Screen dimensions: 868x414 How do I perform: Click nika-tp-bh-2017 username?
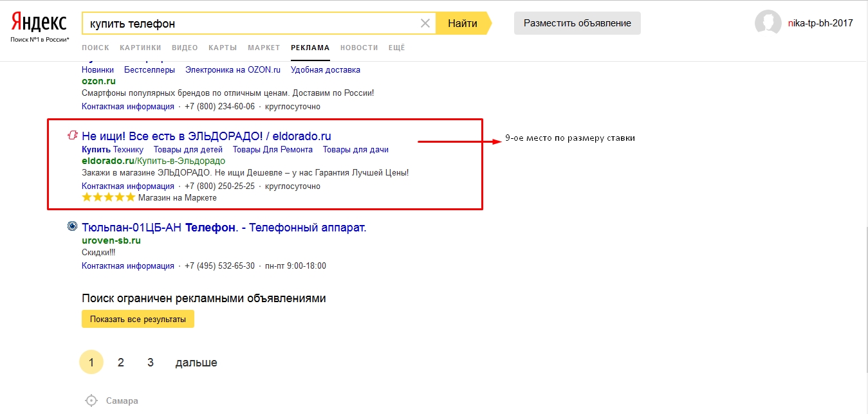tap(820, 23)
